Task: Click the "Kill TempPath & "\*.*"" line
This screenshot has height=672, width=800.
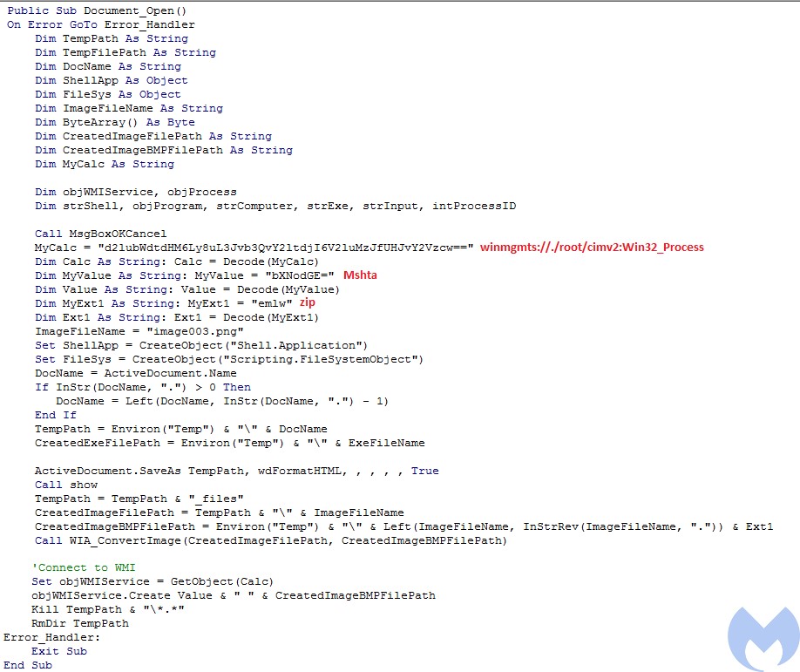Action: click(108, 609)
